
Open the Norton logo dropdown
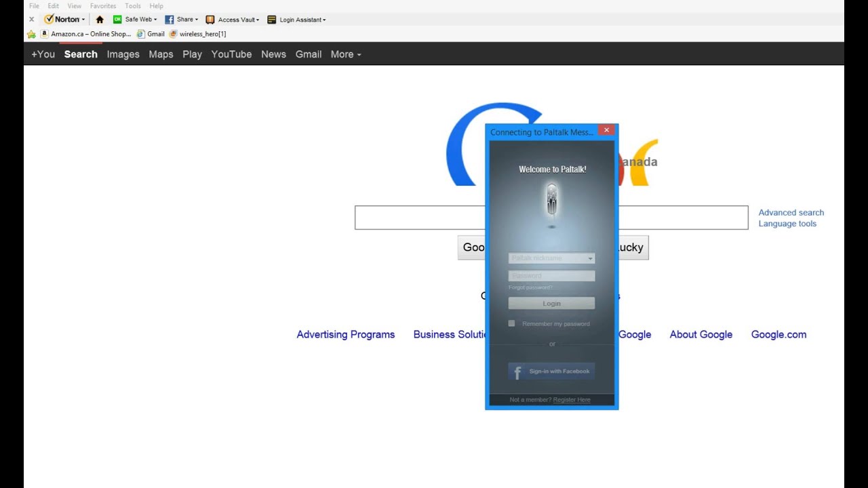(65, 20)
